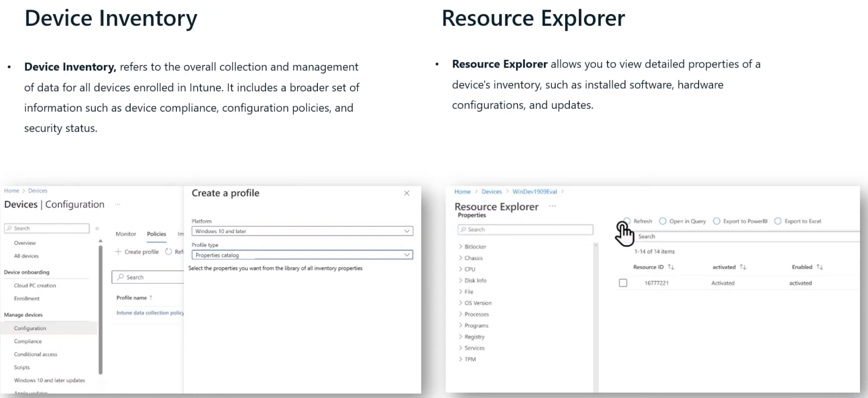
Task: Tick the checkbox for resource 16777221
Action: click(623, 283)
